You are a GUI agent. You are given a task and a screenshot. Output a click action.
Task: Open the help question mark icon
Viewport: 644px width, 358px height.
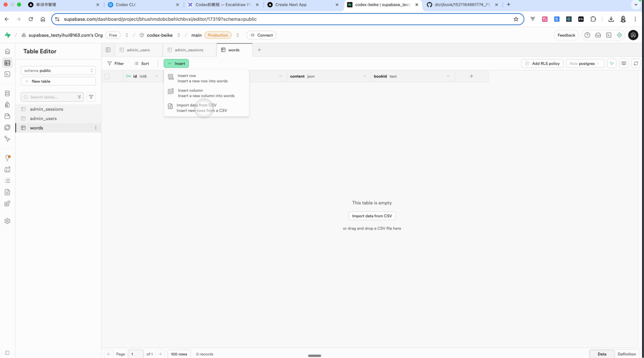click(x=587, y=35)
